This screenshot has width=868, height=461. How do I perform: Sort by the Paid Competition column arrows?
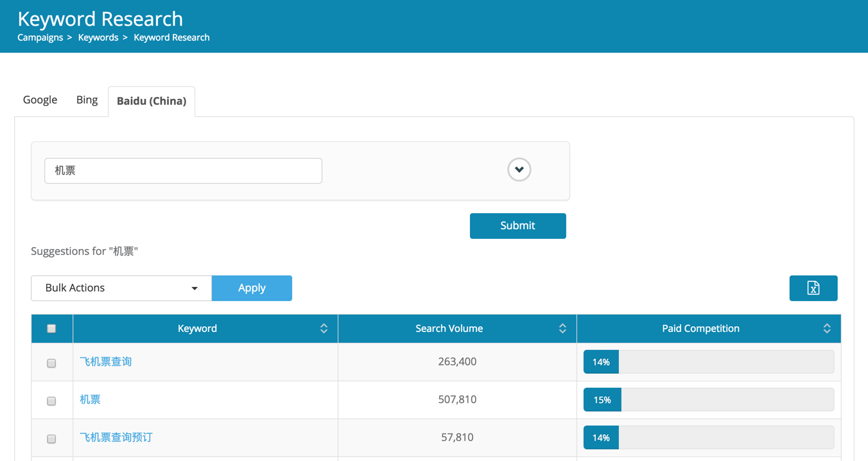point(827,329)
